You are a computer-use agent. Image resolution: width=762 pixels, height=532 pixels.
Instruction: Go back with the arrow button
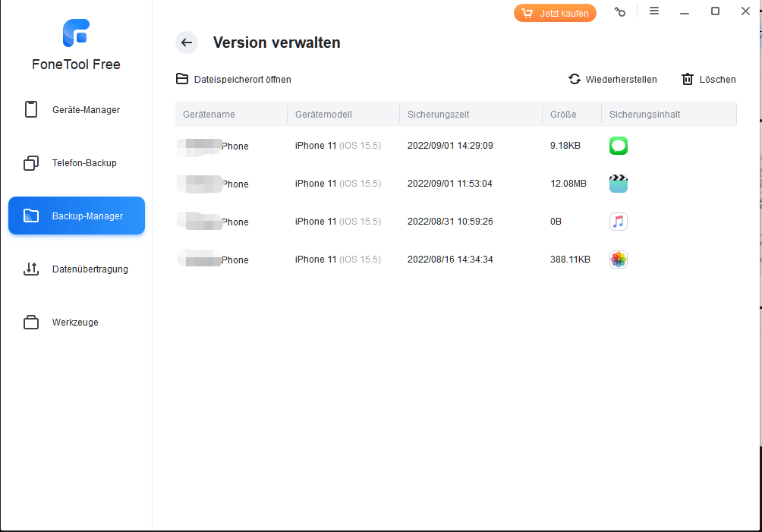click(187, 42)
